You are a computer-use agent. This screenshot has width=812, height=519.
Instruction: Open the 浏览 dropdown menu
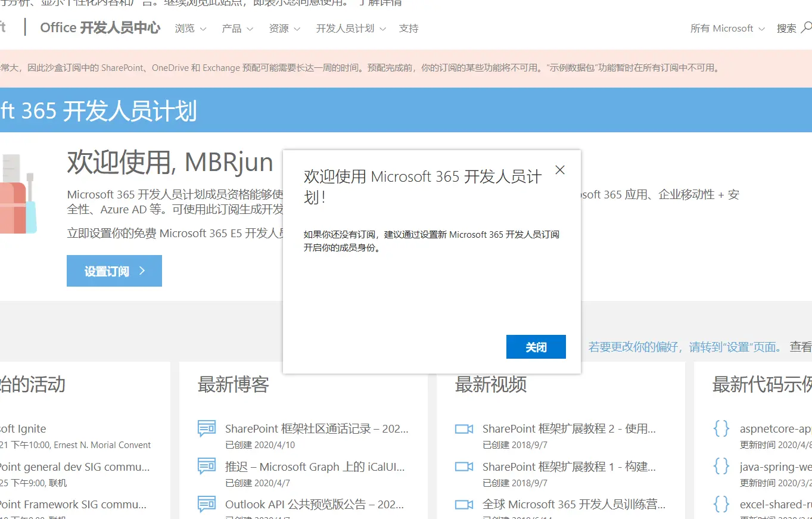tap(191, 28)
